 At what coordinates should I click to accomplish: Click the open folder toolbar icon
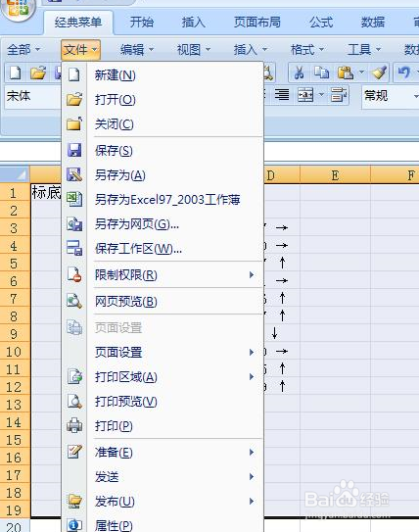38,73
